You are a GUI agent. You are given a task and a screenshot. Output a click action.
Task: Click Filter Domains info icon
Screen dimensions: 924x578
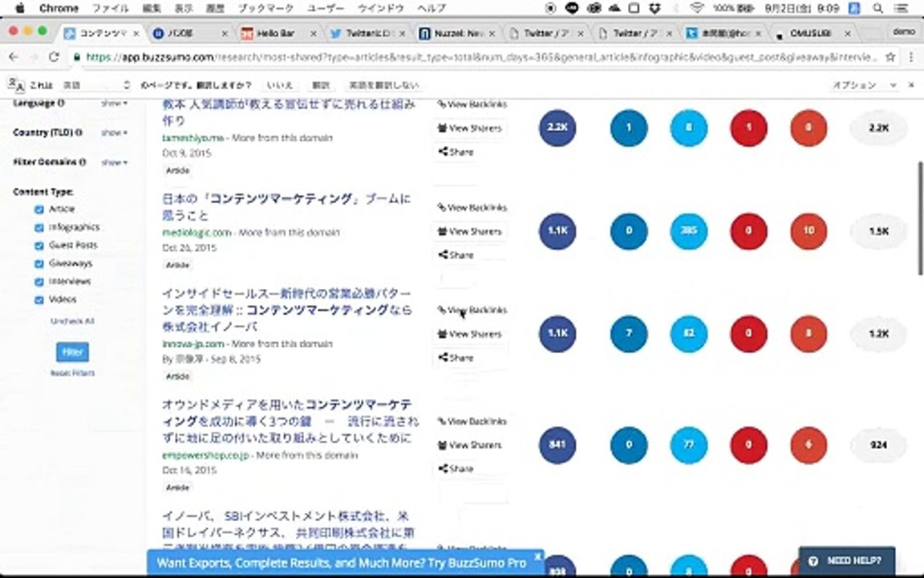(83, 161)
